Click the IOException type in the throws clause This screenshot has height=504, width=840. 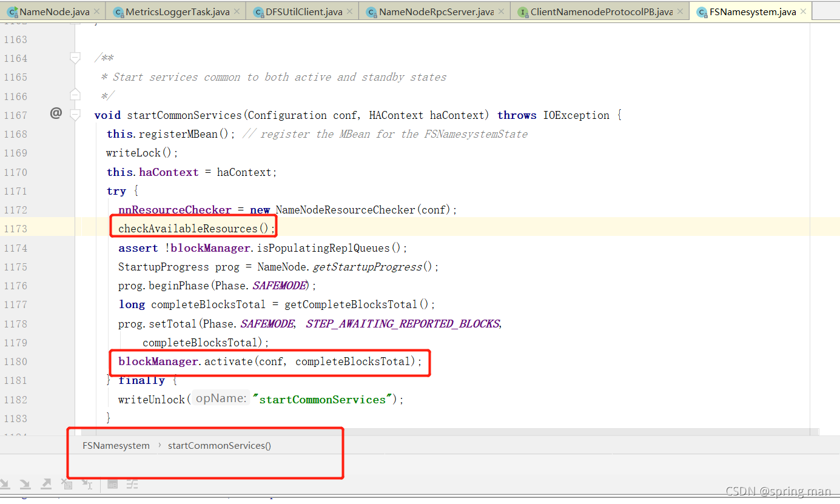576,115
